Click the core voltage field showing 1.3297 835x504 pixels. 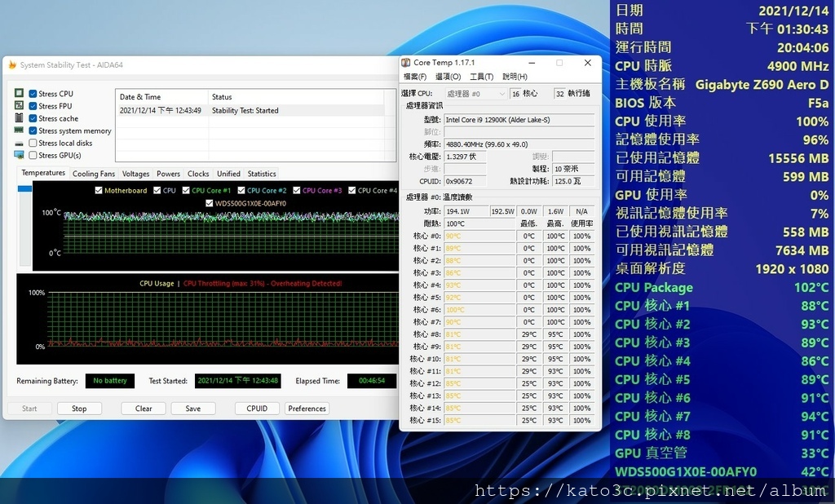click(465, 157)
